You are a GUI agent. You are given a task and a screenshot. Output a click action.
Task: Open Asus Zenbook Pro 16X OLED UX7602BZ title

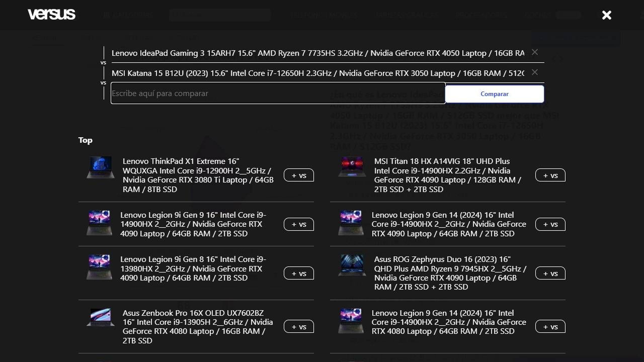click(x=198, y=327)
